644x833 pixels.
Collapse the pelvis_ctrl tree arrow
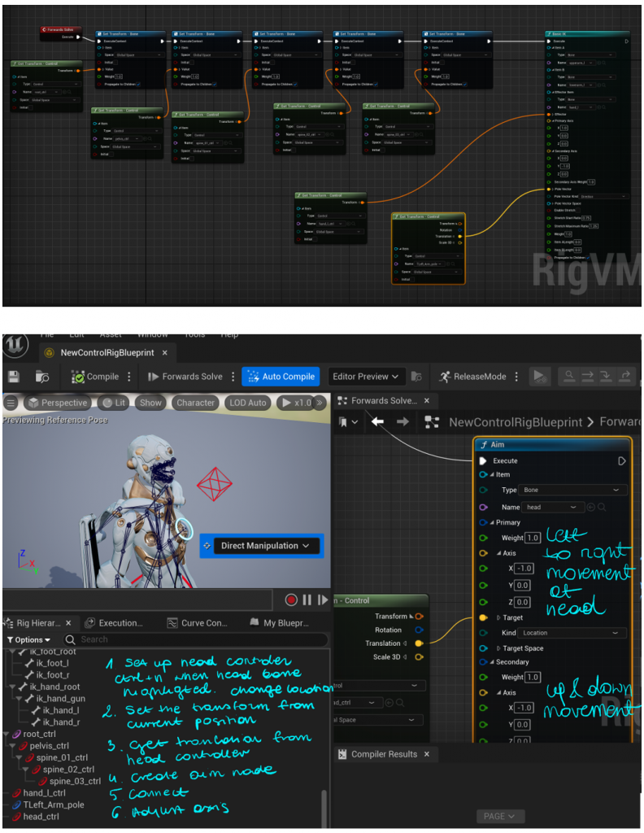coord(12,745)
